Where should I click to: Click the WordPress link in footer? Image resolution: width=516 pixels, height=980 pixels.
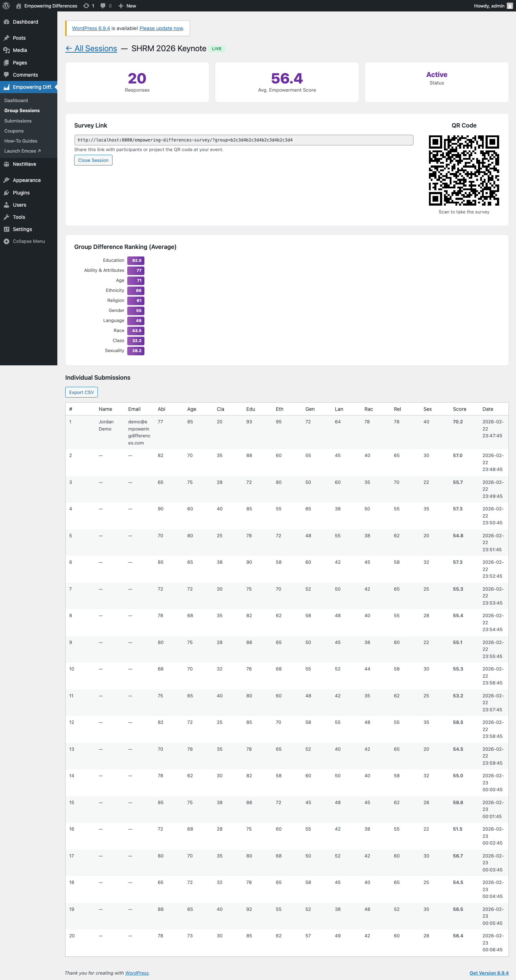(137, 973)
